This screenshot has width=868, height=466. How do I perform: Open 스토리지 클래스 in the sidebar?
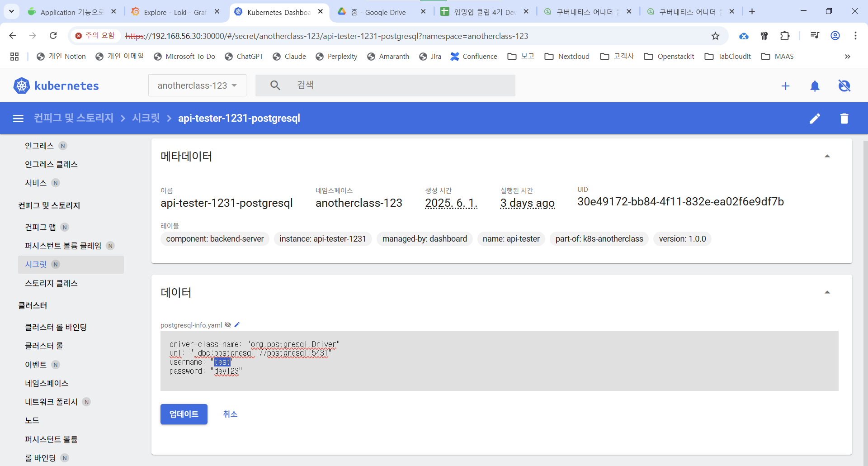point(51,283)
